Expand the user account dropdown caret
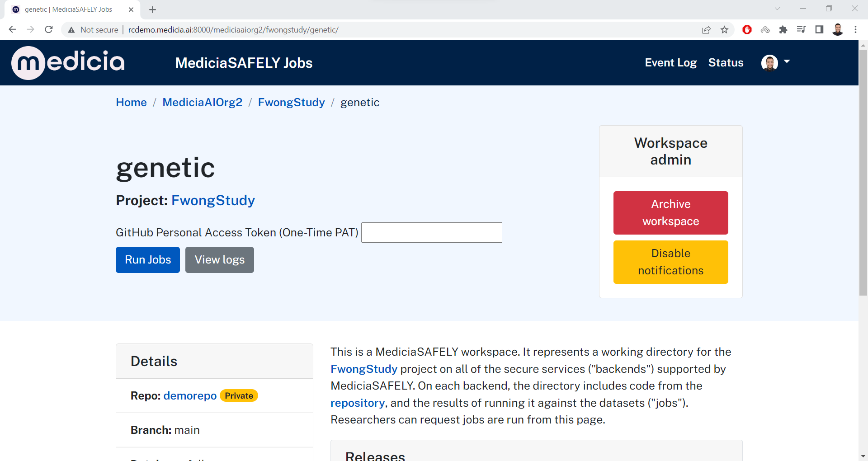Screen dimensions: 868x461 [x=787, y=61]
